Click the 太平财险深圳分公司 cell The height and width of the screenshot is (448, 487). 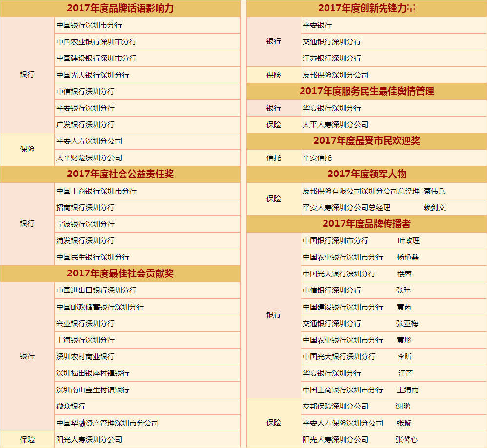click(x=89, y=157)
